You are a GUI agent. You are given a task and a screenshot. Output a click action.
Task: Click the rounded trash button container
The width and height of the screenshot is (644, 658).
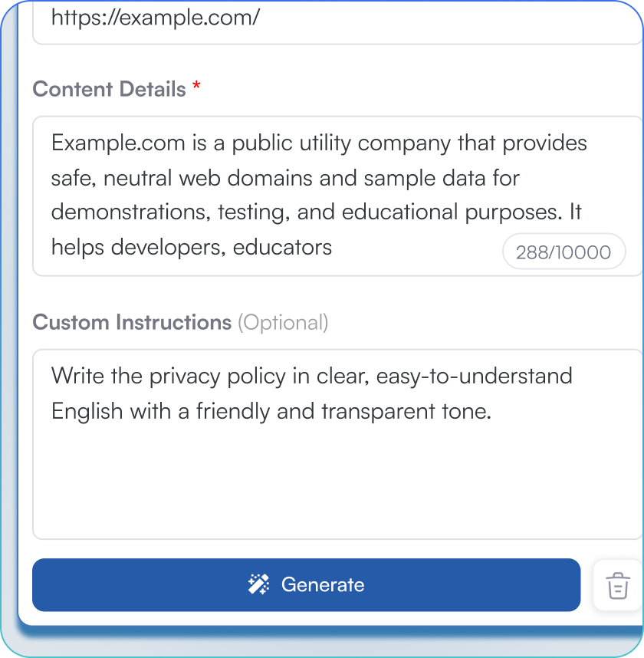click(x=618, y=585)
